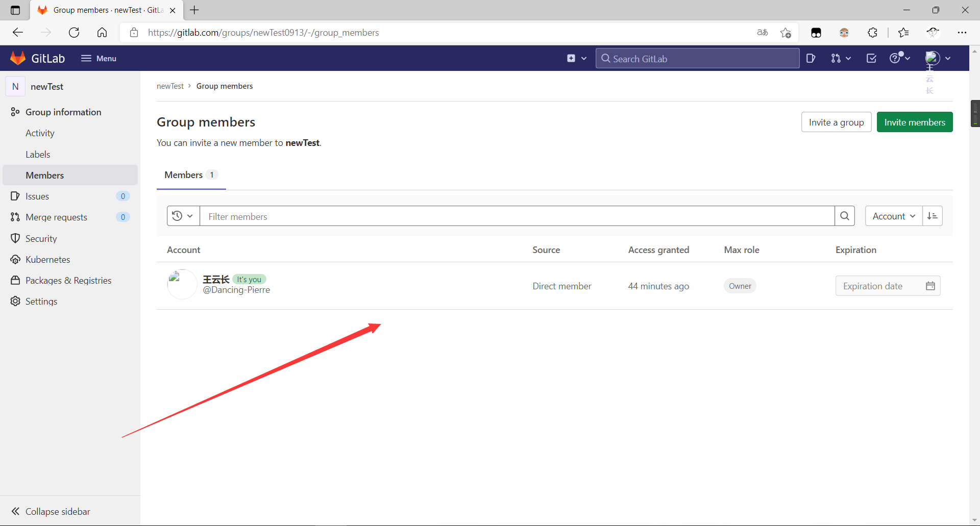
Task: Open tab actions menu icon
Action: click(15, 10)
